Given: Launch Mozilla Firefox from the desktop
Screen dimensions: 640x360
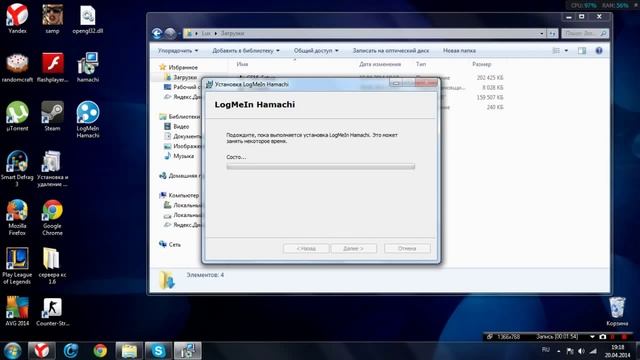Looking at the screenshot, I should [17, 217].
